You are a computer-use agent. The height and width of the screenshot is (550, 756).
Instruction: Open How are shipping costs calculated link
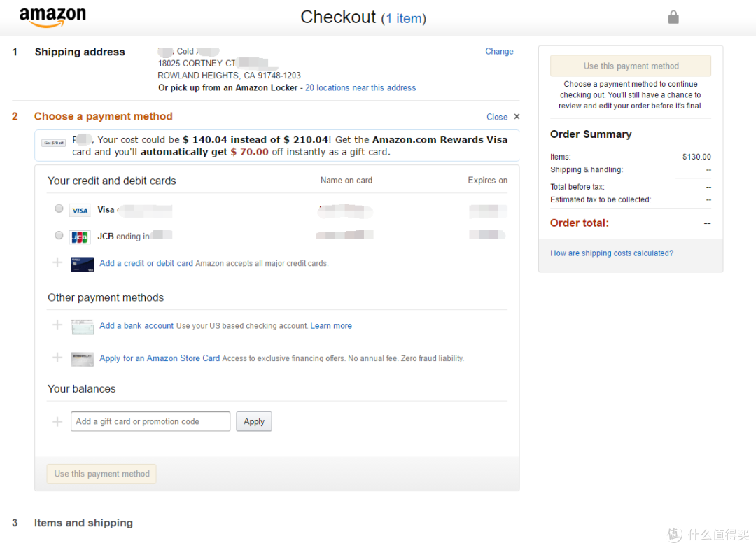click(612, 253)
